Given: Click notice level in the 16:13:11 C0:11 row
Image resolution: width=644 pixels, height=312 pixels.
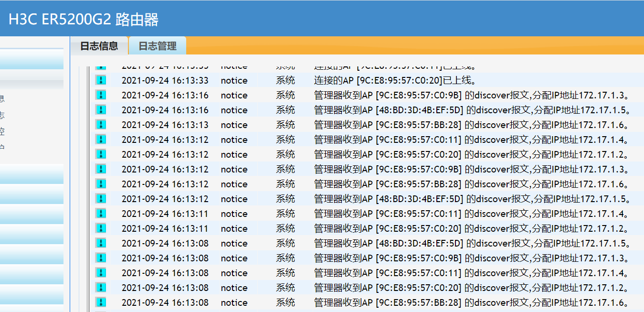Looking at the screenshot, I should [x=234, y=214].
